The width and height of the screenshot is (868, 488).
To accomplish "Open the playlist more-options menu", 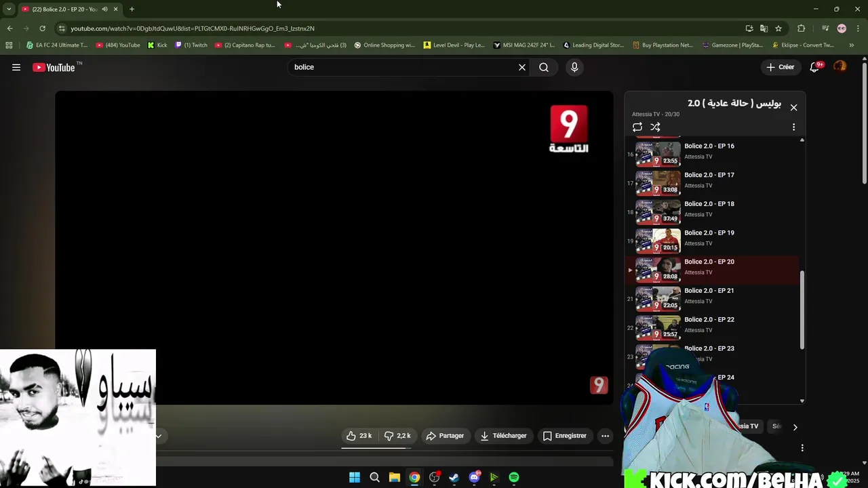I will pyautogui.click(x=793, y=127).
